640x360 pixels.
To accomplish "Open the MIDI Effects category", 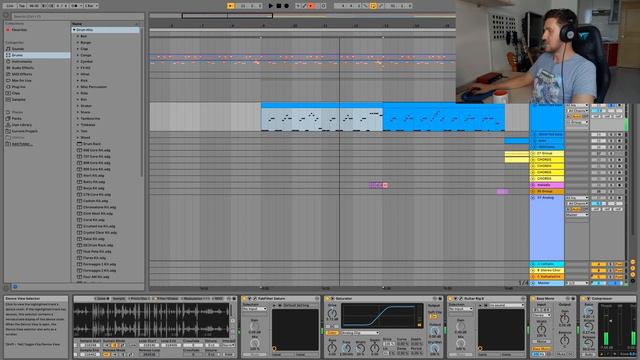I will click(22, 74).
